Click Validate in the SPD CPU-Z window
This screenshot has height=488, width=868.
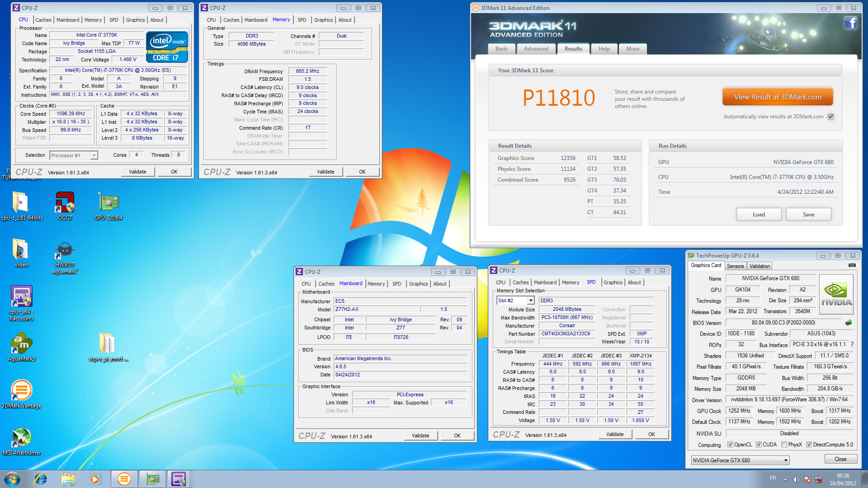[615, 434]
